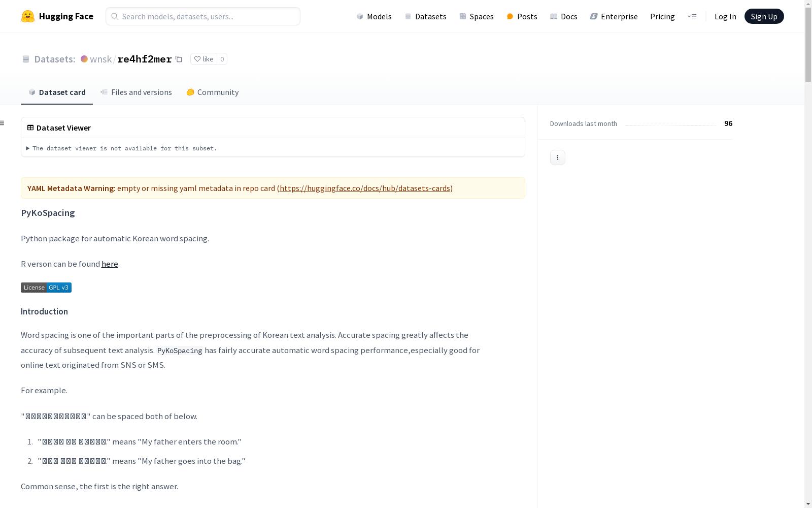Expand the dataset viewer unavailable message
Viewport: 812px width, 508px height.
(x=122, y=148)
